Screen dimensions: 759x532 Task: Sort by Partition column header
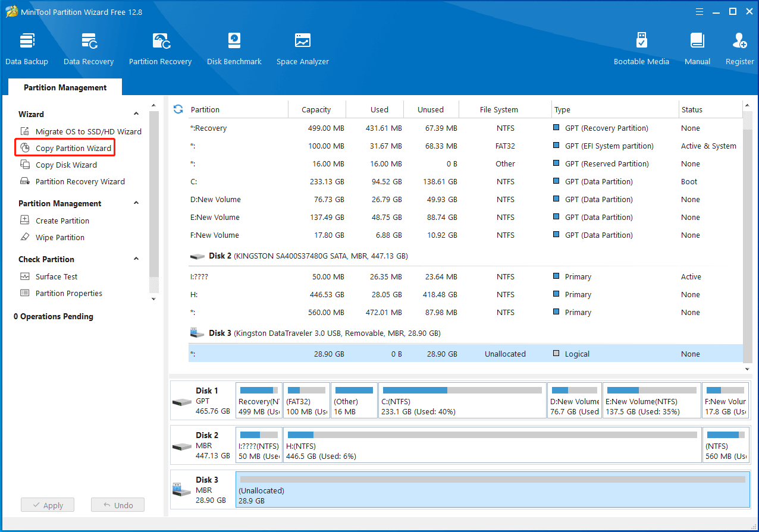(x=238, y=109)
